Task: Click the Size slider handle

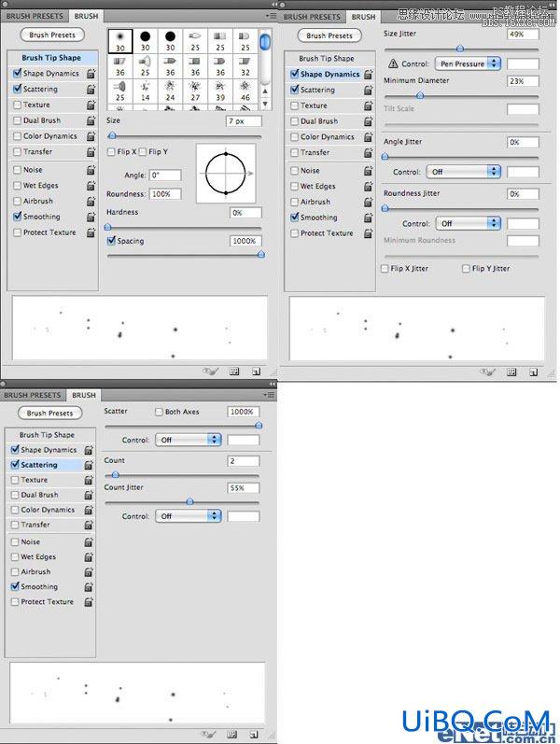Action: pyautogui.click(x=112, y=136)
